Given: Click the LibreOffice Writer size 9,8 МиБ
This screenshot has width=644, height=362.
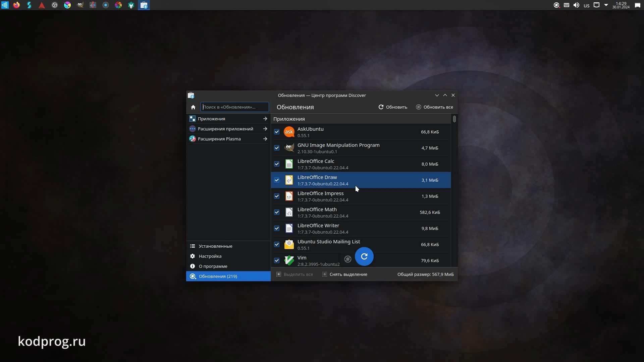Looking at the screenshot, I should pos(430,229).
